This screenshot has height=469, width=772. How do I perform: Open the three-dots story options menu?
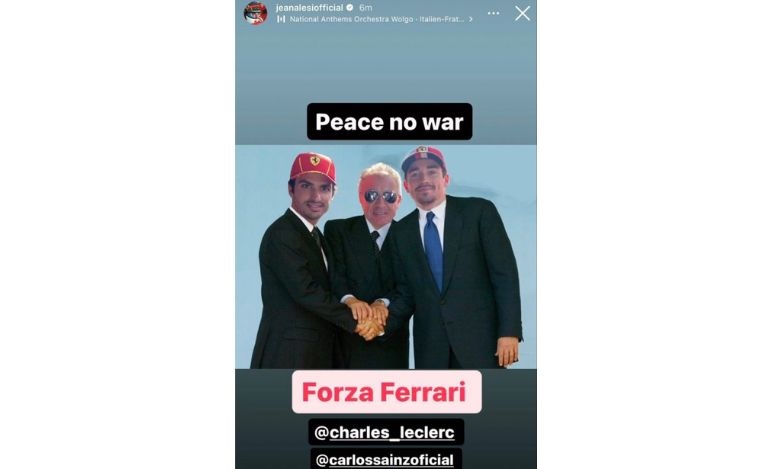coord(493,13)
